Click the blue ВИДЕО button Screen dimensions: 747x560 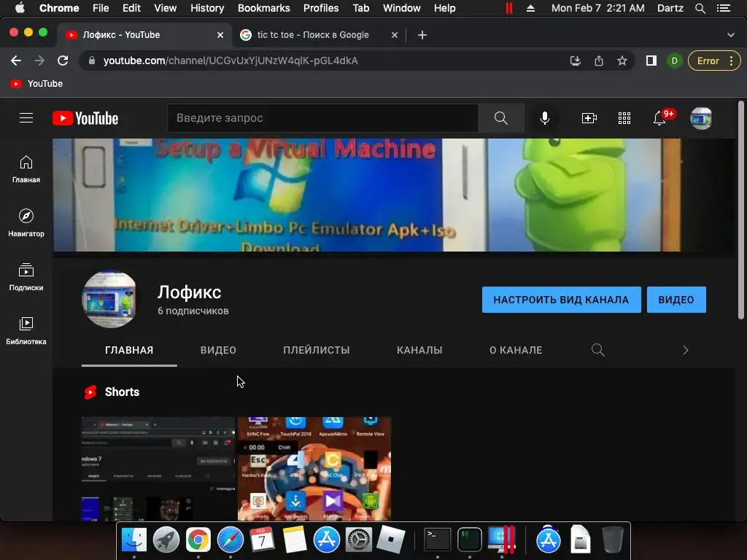pos(676,300)
